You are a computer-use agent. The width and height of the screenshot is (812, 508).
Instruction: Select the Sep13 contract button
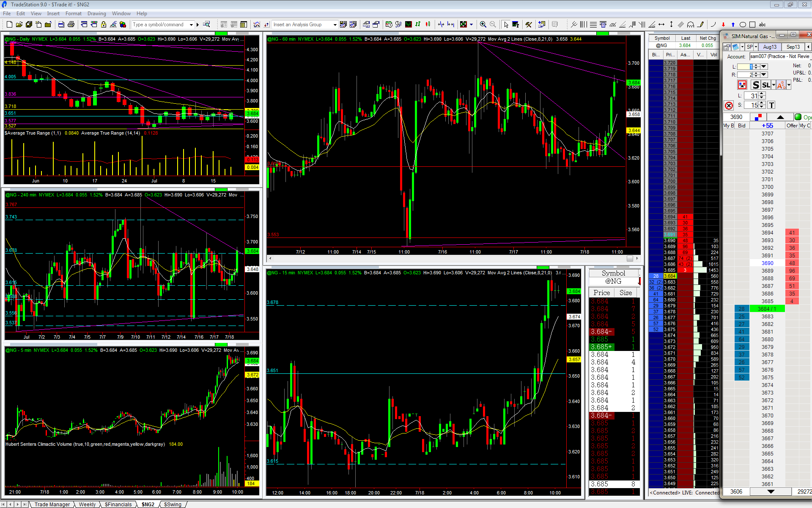pos(793,47)
